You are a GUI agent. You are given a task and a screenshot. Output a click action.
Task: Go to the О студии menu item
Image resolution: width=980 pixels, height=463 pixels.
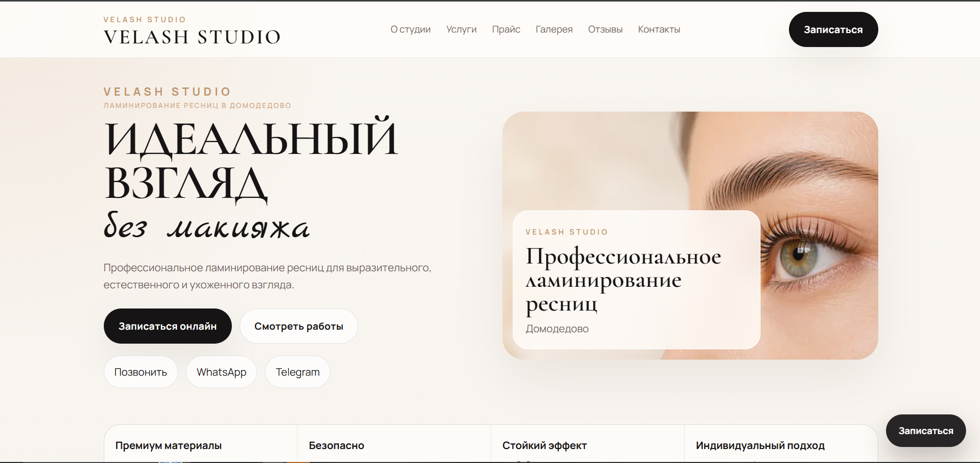tap(410, 29)
